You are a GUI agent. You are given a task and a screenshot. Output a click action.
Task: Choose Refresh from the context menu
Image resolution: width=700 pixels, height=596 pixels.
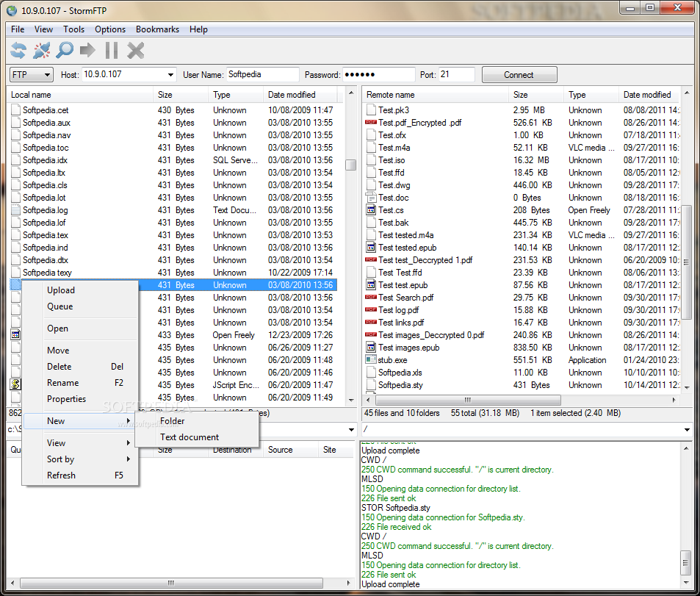(80, 475)
